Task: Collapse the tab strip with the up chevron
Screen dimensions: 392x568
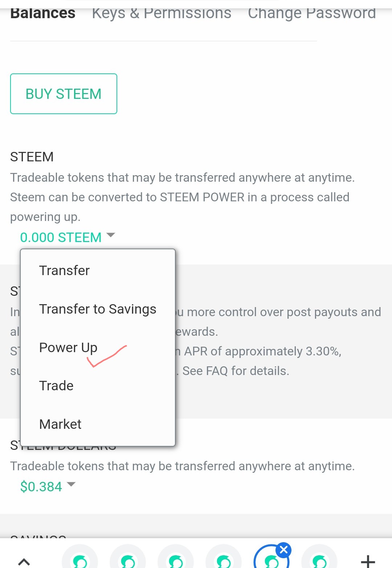Action: click(x=24, y=561)
